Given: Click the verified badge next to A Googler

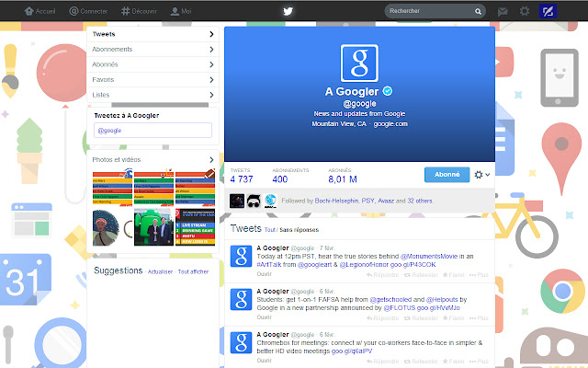Looking at the screenshot, I should [388, 91].
